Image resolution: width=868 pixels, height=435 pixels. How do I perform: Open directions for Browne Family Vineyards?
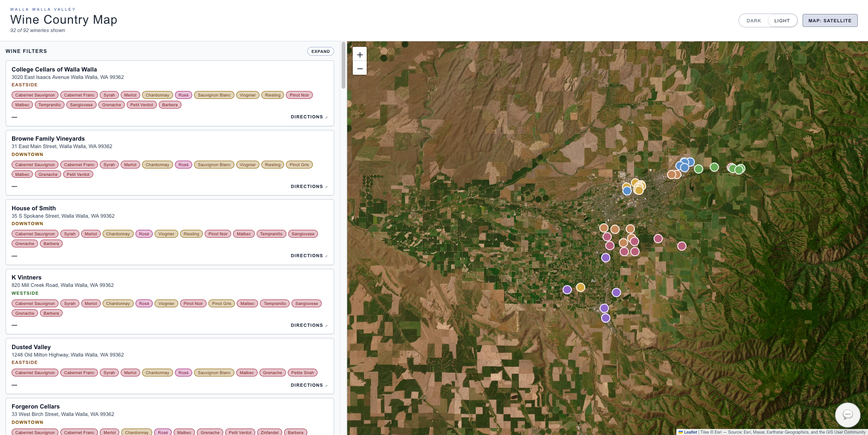coord(309,187)
